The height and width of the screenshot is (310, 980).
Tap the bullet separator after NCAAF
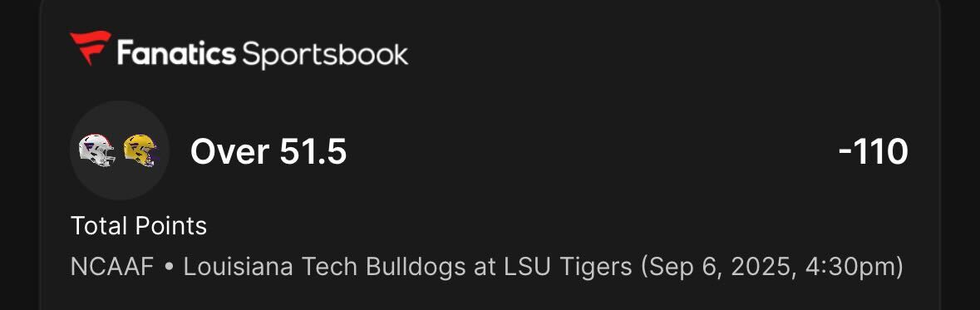pos(168,268)
